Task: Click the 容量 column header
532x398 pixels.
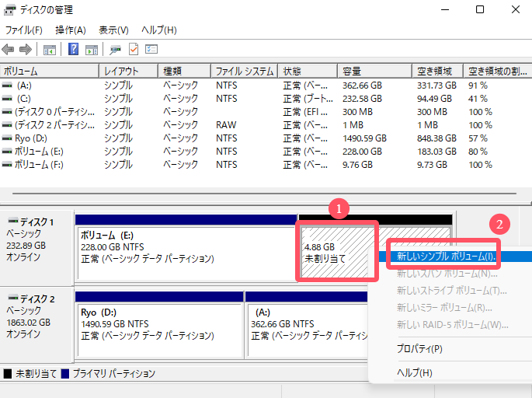Action: 374,72
